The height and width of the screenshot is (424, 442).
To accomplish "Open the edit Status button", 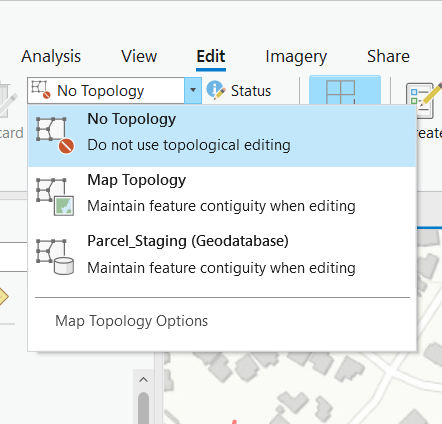I will (239, 91).
